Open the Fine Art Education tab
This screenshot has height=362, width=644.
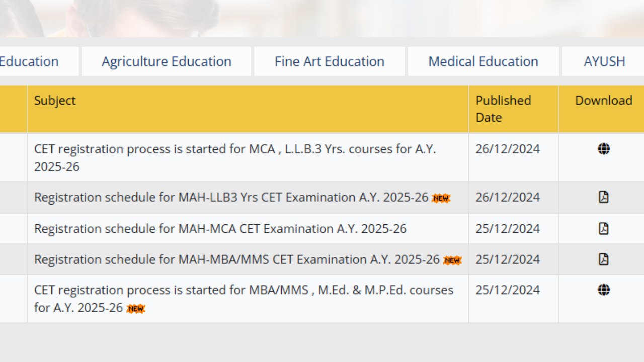pos(329,61)
